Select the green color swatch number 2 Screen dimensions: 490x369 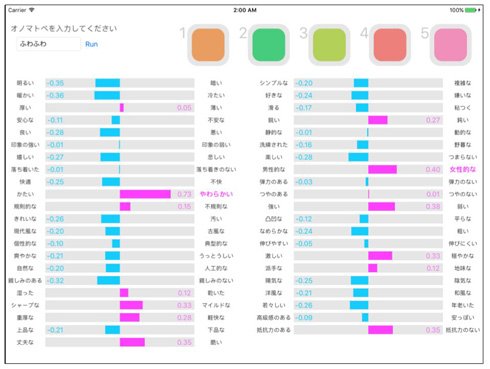tap(269, 45)
